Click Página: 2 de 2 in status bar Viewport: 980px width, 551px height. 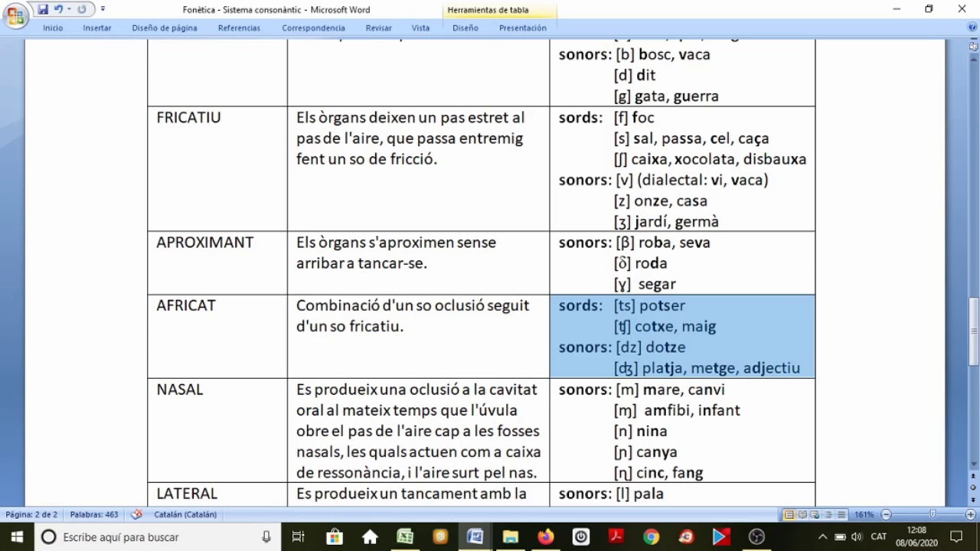click(31, 514)
